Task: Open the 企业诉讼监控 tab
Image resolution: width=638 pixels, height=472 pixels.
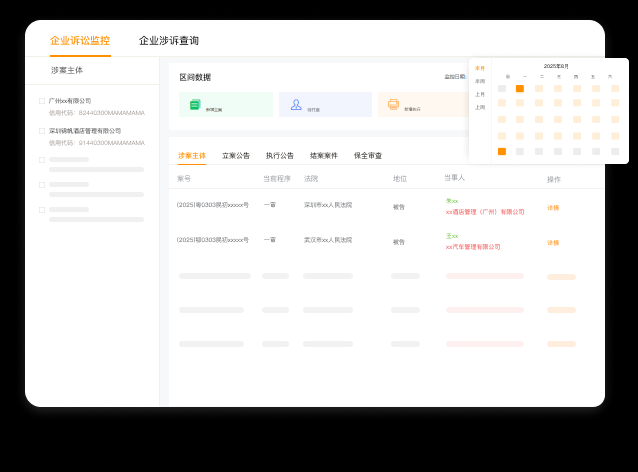Action: tap(80, 41)
